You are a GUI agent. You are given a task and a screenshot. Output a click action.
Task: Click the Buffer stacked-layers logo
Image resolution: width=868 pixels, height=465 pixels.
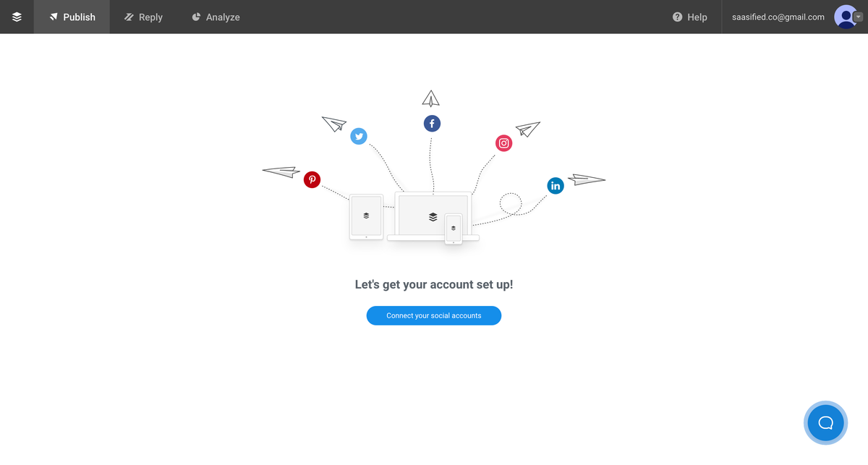pos(17,17)
